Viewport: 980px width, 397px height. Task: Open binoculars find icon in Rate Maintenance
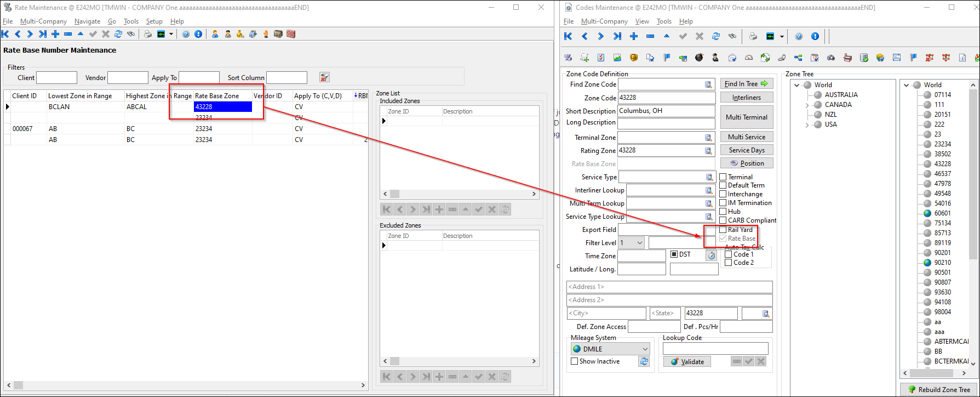click(x=131, y=34)
